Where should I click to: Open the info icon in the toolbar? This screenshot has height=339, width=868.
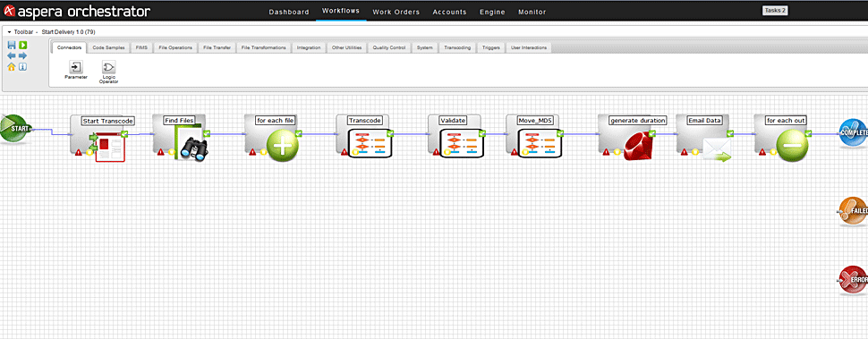coord(22,67)
